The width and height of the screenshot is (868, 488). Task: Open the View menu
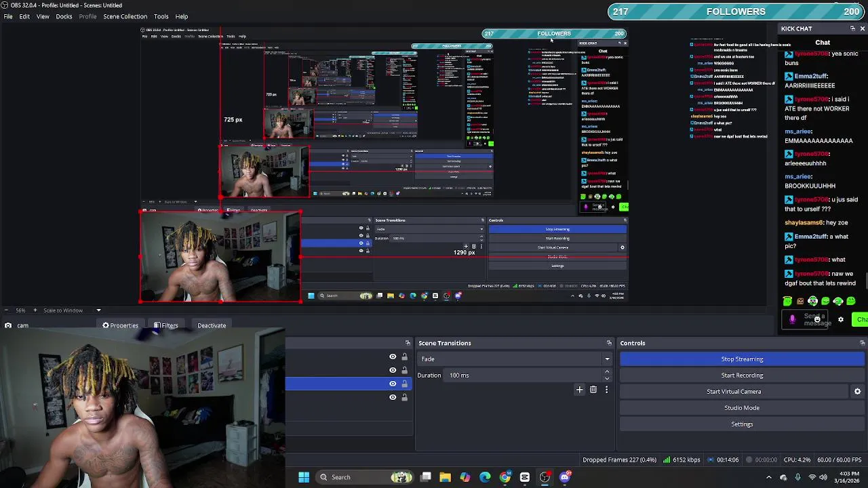(43, 16)
